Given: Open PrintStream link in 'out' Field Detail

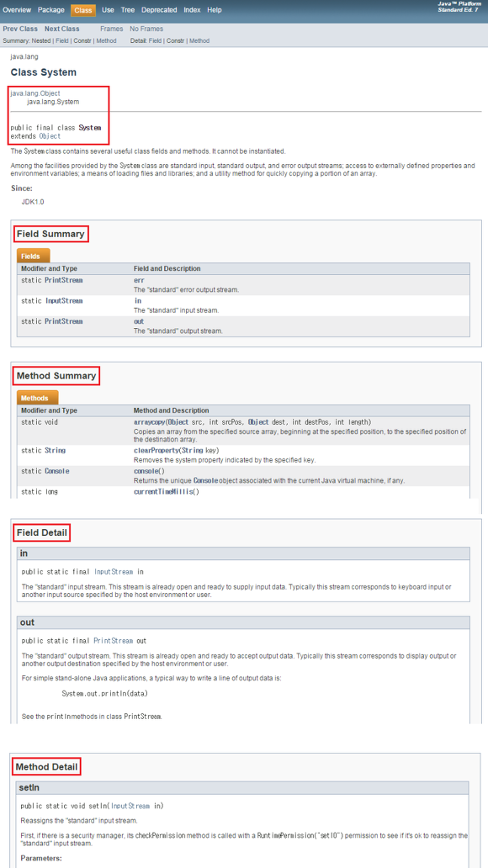Looking at the screenshot, I should point(114,641).
